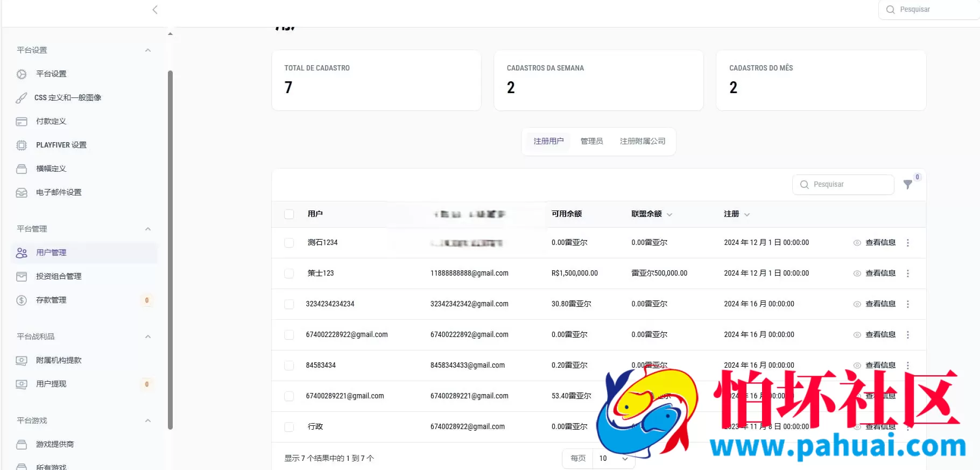
Task: Check the row checkbox for 67400289221@gmail.com
Action: click(289, 396)
